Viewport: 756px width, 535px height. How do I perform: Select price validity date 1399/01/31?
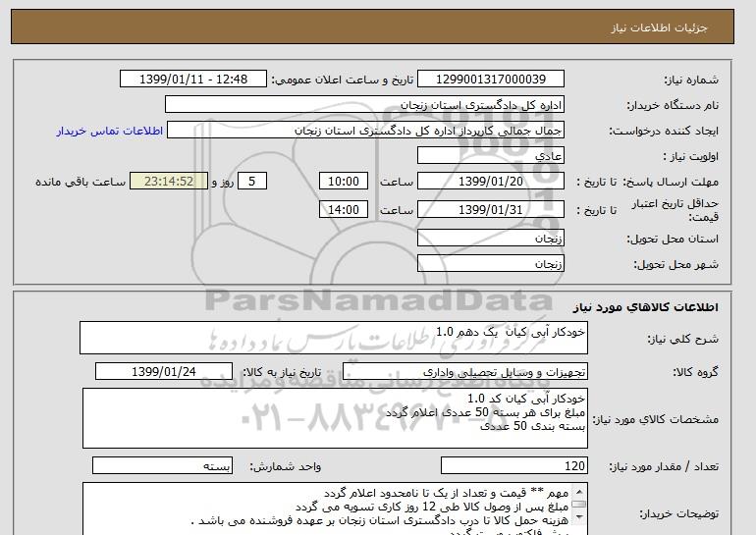point(491,210)
